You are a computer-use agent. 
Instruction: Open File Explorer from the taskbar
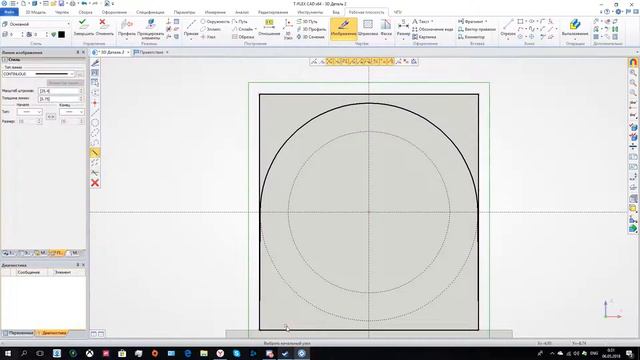click(x=204, y=353)
